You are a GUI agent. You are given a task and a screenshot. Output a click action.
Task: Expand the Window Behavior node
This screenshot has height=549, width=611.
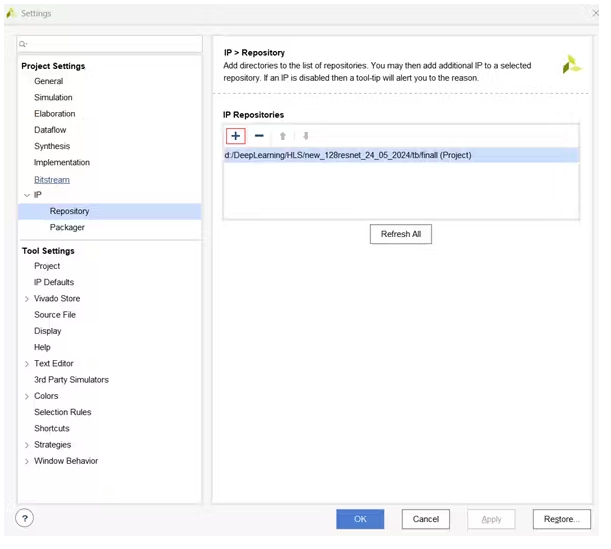[26, 461]
